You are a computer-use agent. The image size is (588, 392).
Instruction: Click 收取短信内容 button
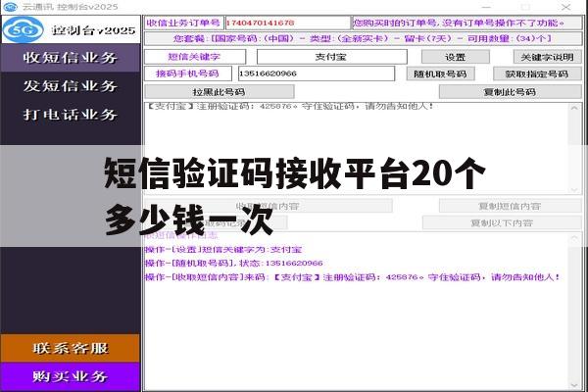click(268, 206)
